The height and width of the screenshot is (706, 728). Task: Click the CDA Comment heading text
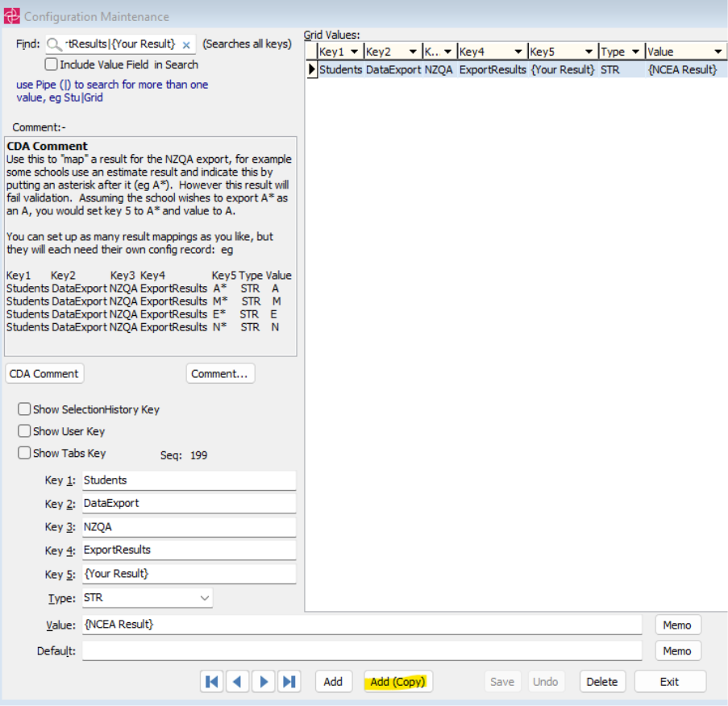click(48, 146)
